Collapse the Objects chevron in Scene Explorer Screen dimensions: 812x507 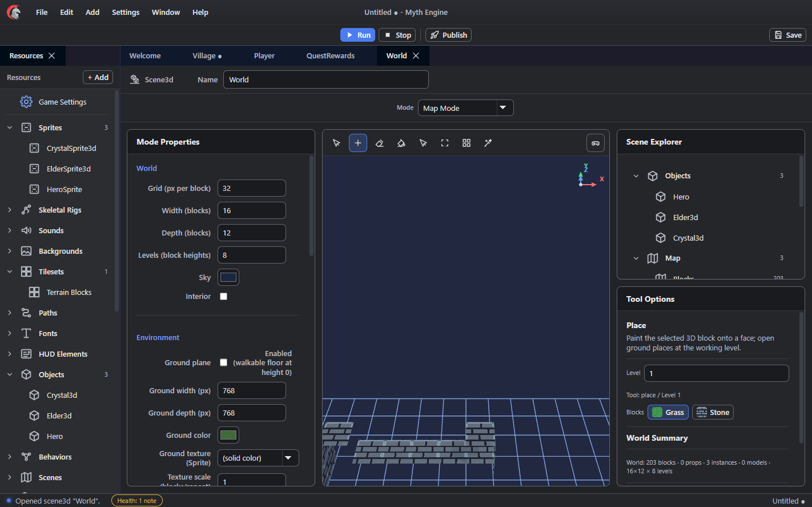636,176
